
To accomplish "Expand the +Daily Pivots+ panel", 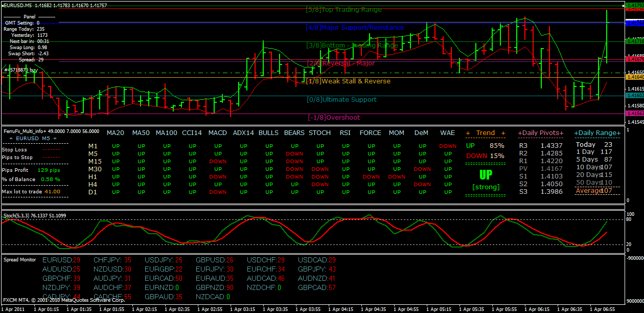I will 540,132.
